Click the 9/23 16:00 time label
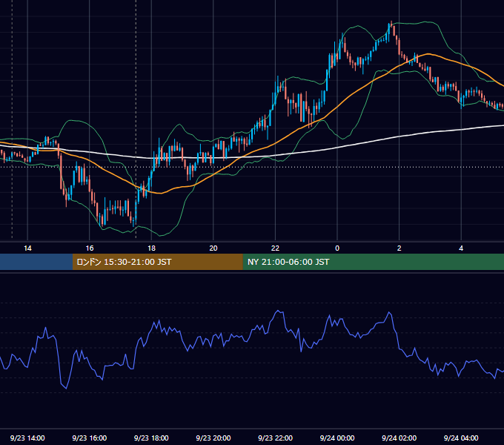 (90, 438)
